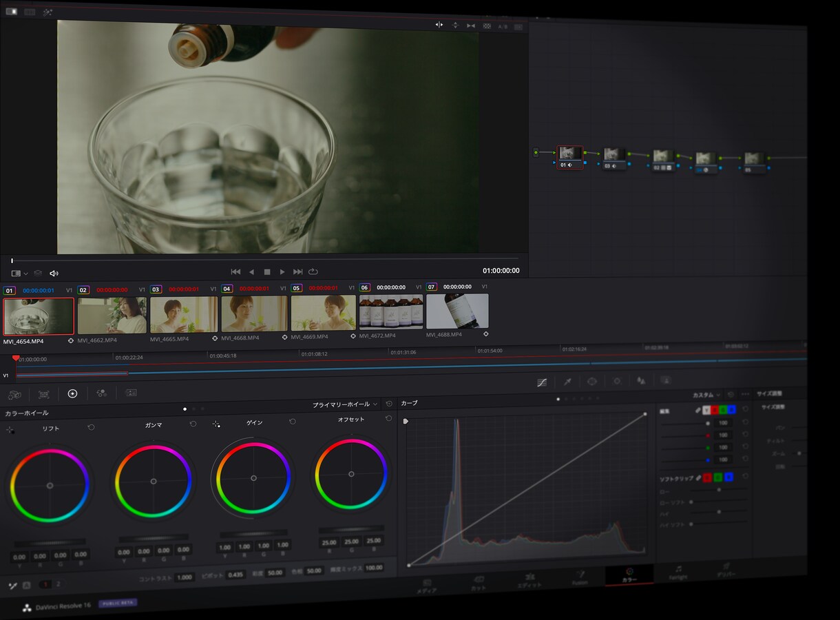The height and width of the screenshot is (620, 840).
Task: Select node 05 in node editor
Action: [755, 162]
